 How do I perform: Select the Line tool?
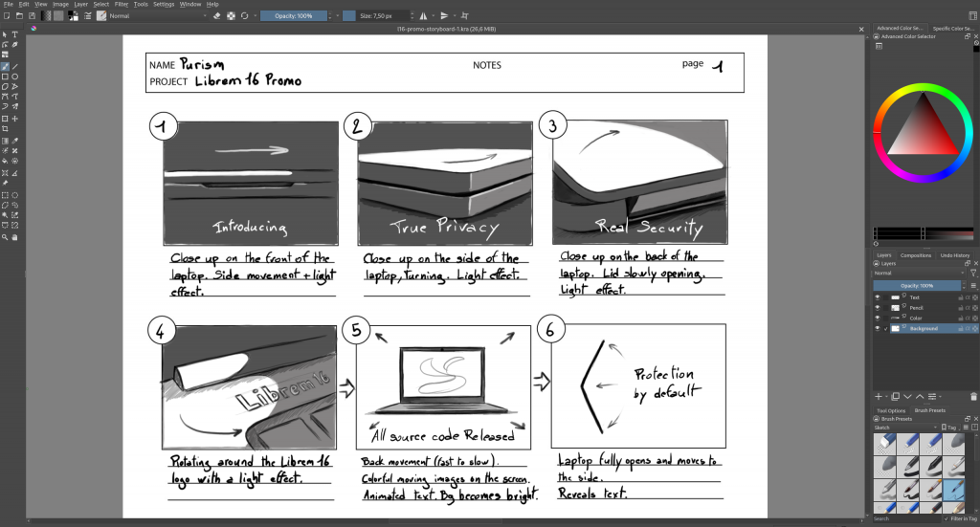click(15, 66)
